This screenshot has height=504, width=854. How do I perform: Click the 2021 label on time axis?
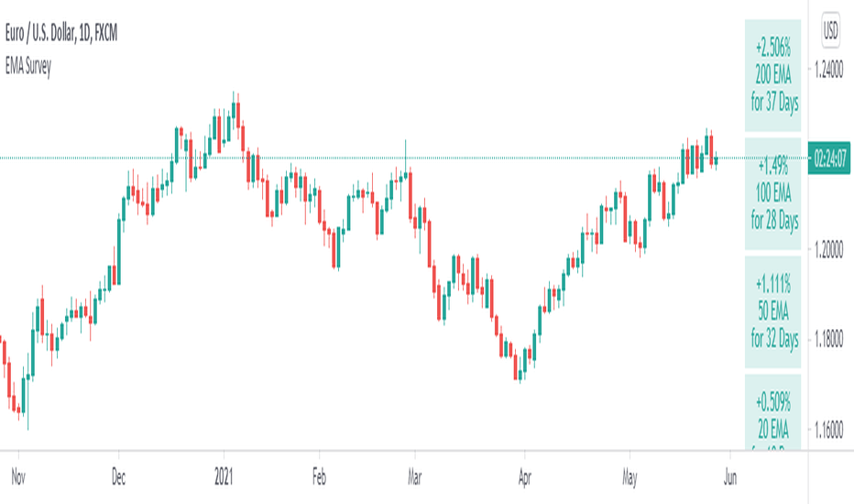click(224, 477)
